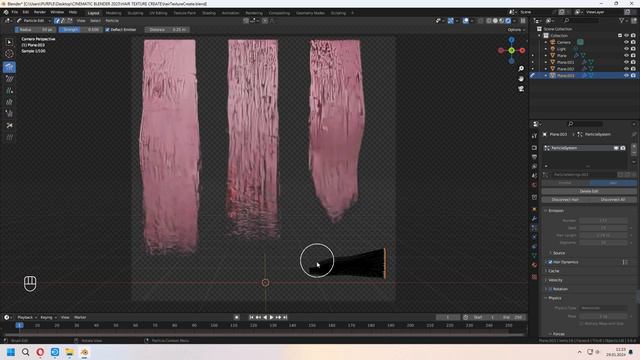Click the Delete Edit button
Screen dimensions: 640x360
click(589, 191)
